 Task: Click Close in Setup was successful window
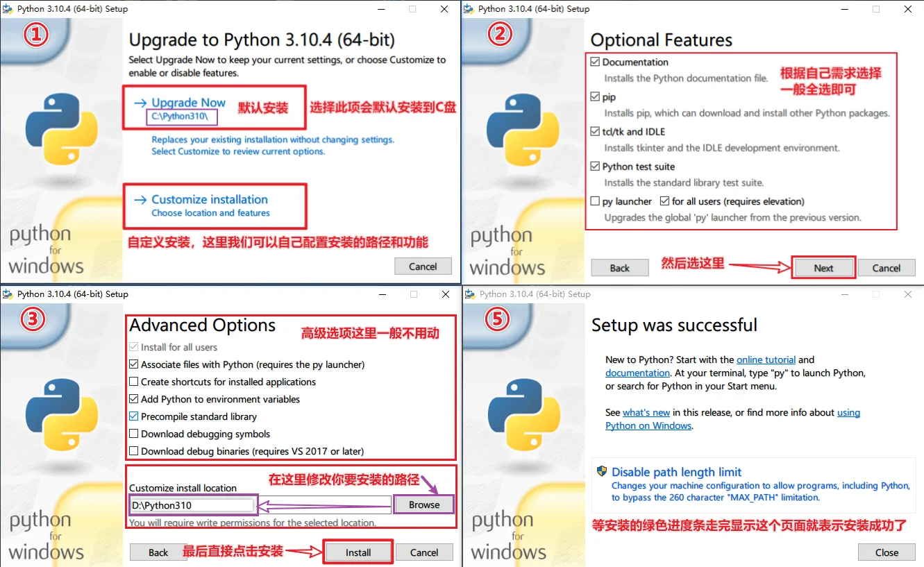tap(887, 552)
